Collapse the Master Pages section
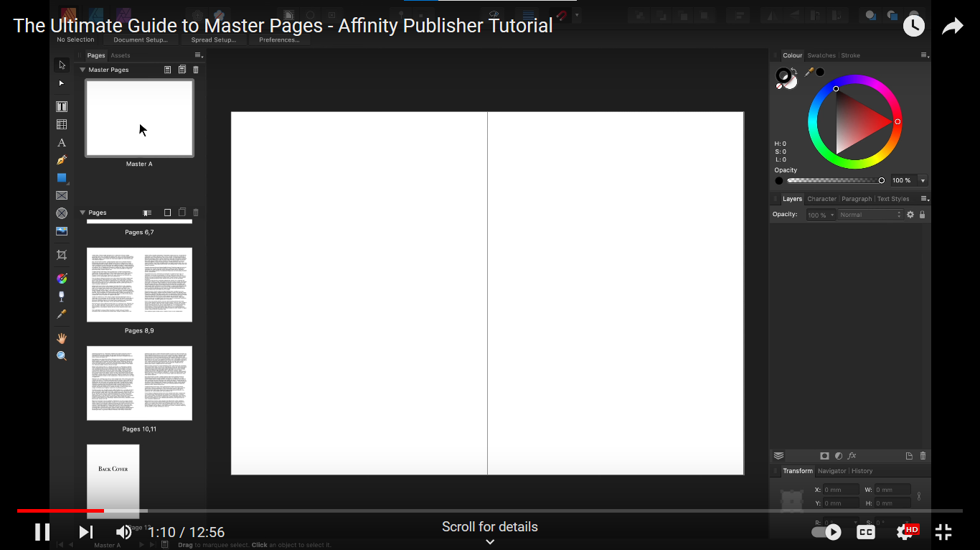The image size is (980, 550). [83, 70]
